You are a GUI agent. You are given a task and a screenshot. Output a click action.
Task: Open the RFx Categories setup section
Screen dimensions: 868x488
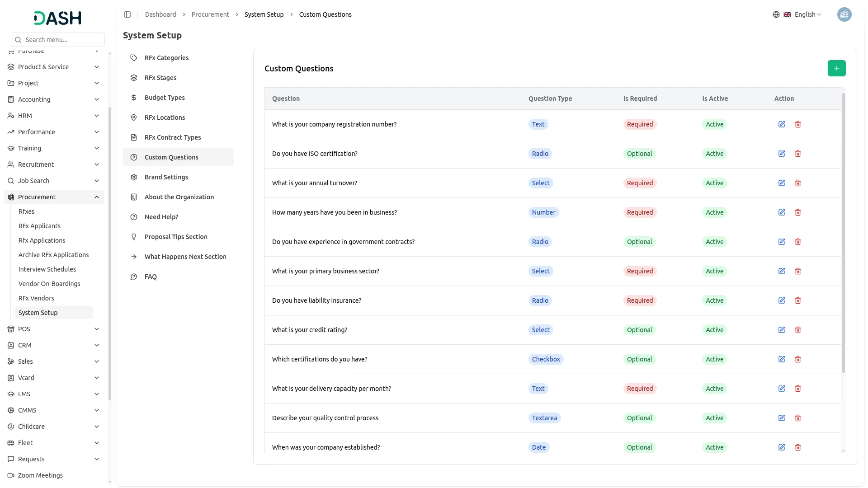[x=166, y=58]
